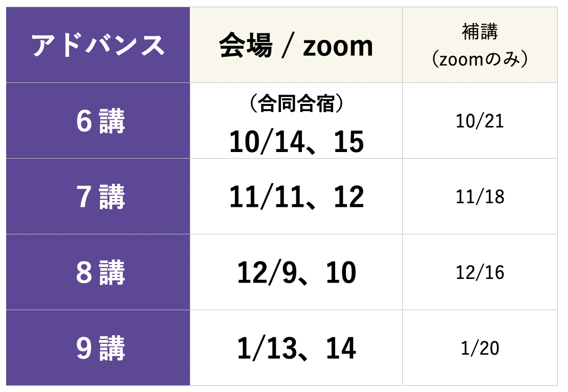568x392 pixels.
Task: Select the 12/9、10 date cell
Action: click(296, 273)
